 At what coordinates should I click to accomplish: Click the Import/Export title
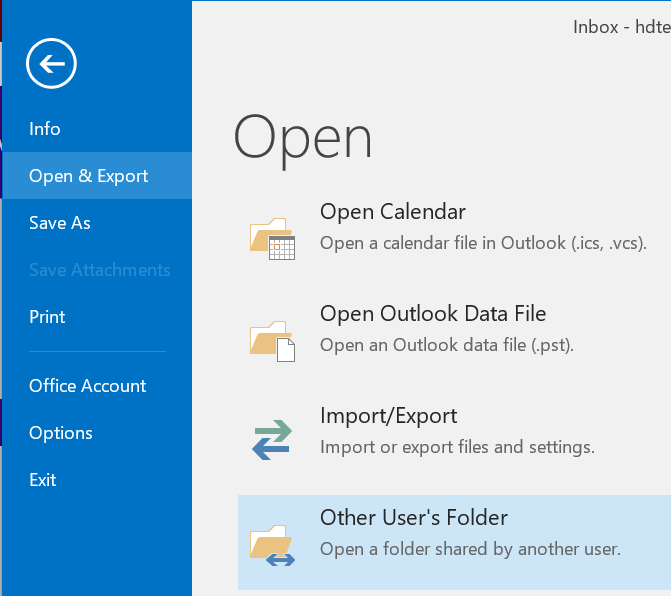(x=389, y=416)
